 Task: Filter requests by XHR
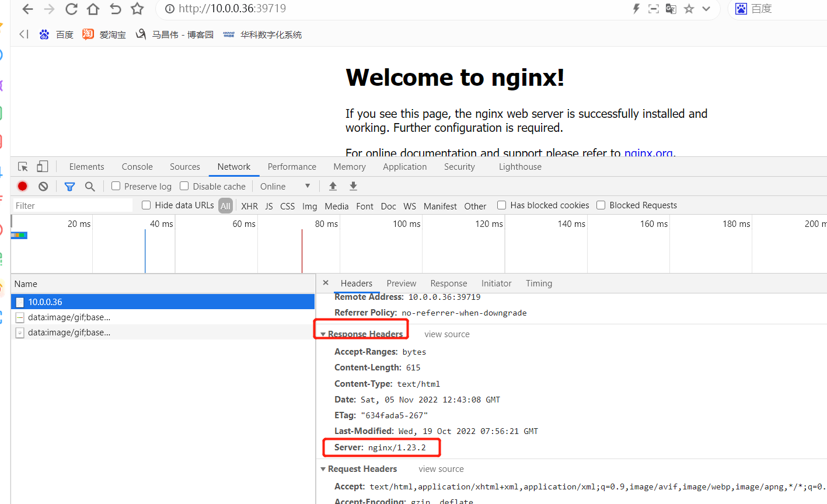point(249,206)
